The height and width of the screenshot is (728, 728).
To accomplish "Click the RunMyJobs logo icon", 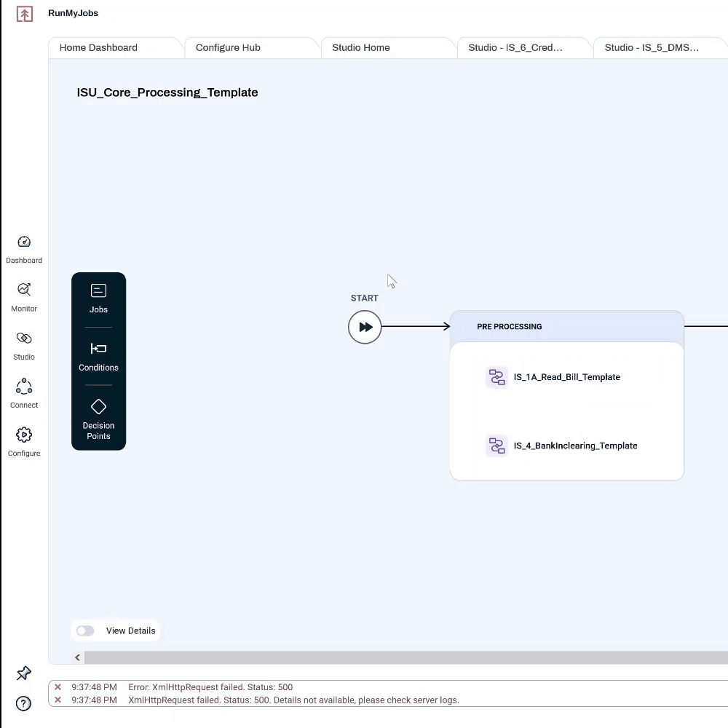I will coord(25,14).
